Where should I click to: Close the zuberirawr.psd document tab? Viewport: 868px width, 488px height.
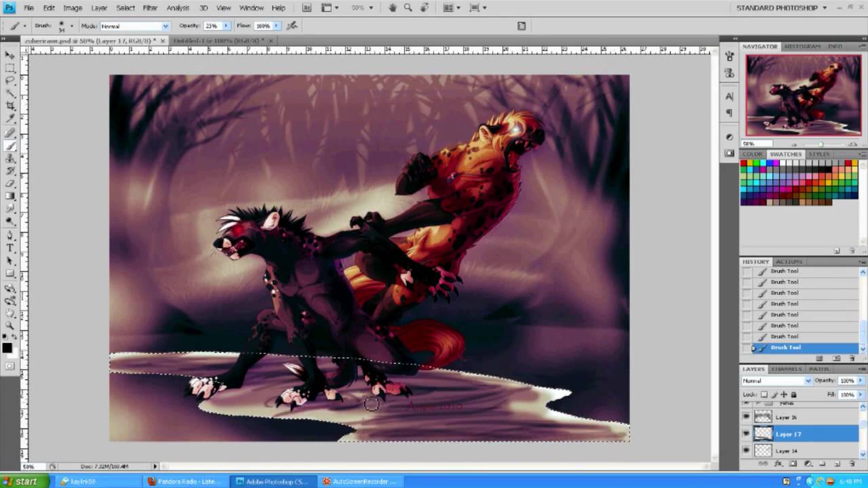tap(163, 41)
